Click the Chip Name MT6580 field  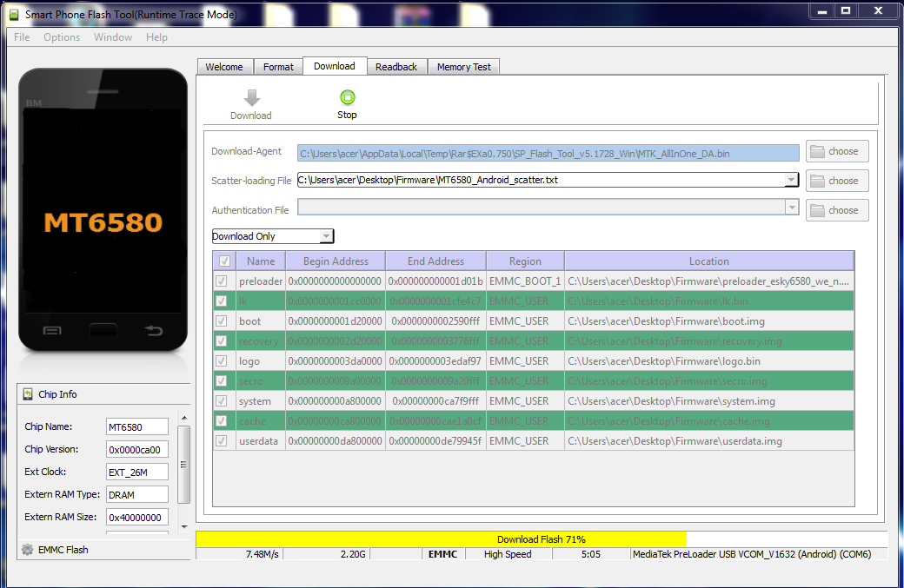[137, 426]
